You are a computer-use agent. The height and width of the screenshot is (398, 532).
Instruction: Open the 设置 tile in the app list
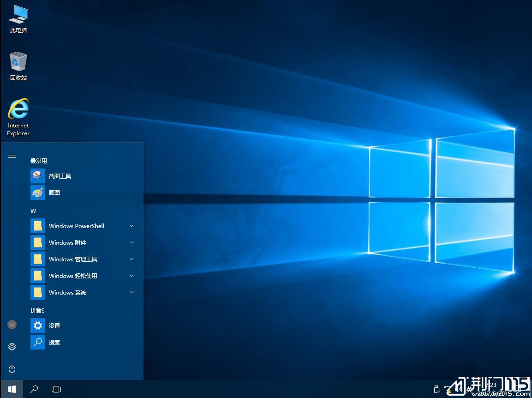pos(54,326)
